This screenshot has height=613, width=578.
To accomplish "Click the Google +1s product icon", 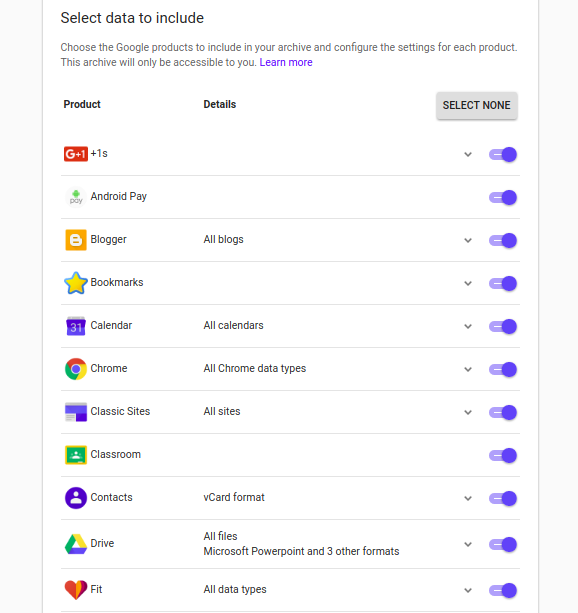I will click(76, 154).
